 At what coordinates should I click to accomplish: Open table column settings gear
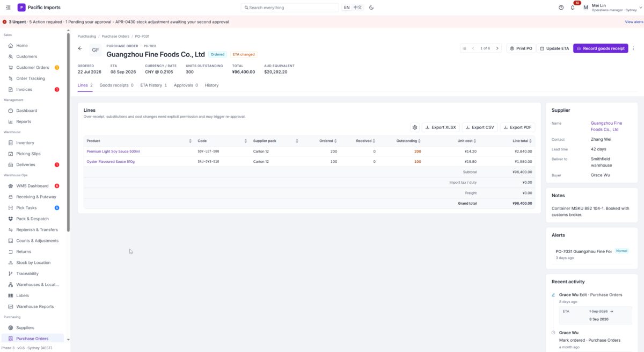coord(414,127)
